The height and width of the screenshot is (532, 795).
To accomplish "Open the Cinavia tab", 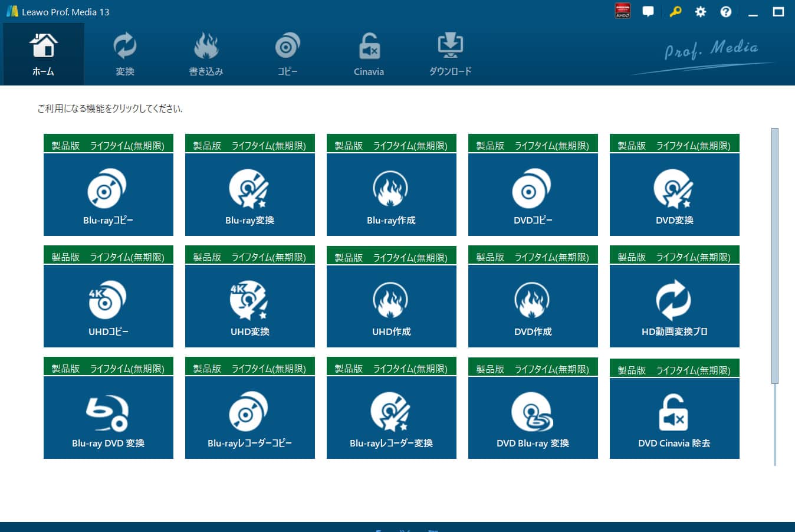I will click(369, 54).
